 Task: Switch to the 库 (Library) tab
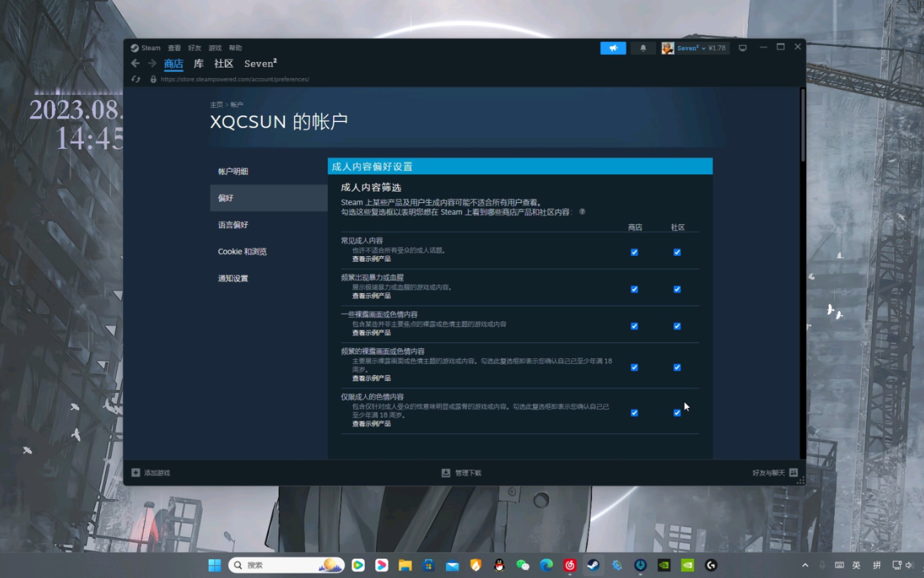click(198, 64)
